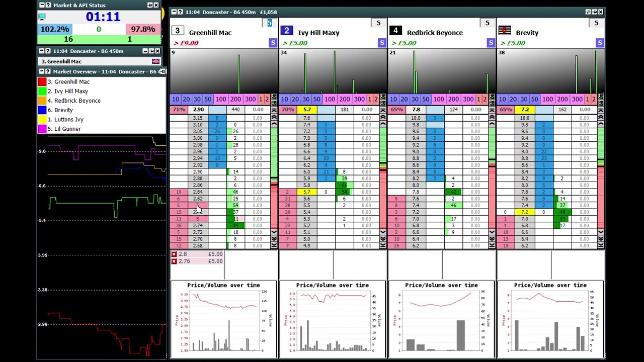Open help in the Market Overview window
The image size is (644, 362).
click(48, 71)
